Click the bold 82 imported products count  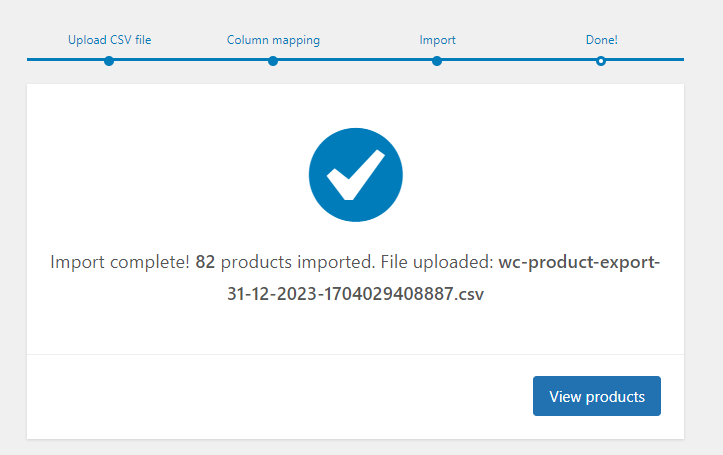point(205,262)
